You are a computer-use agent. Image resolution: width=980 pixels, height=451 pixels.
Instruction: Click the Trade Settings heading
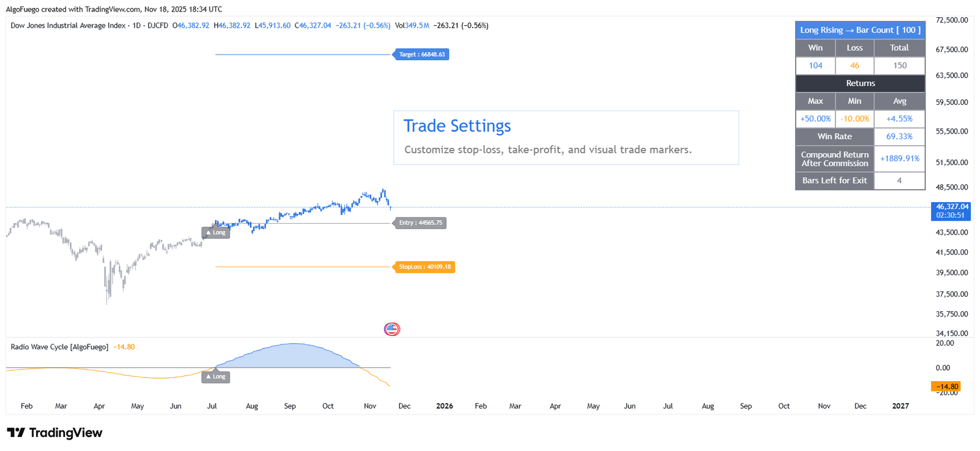457,126
